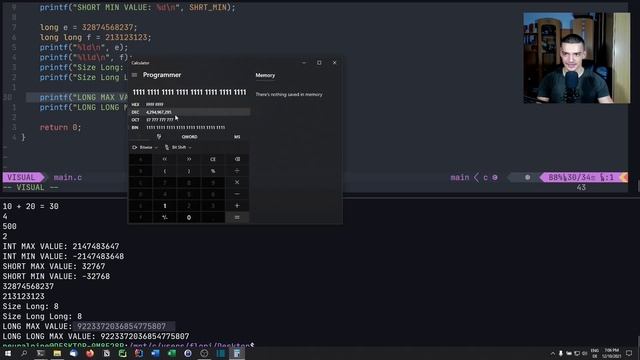Click the open parenthesis key
The width and height of the screenshot is (640, 360).
click(x=164, y=171)
